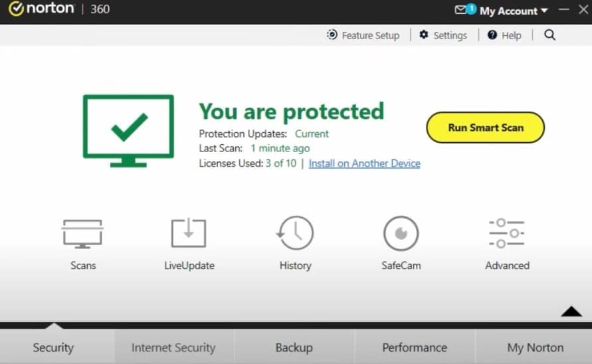Click the History label

pyautogui.click(x=295, y=266)
